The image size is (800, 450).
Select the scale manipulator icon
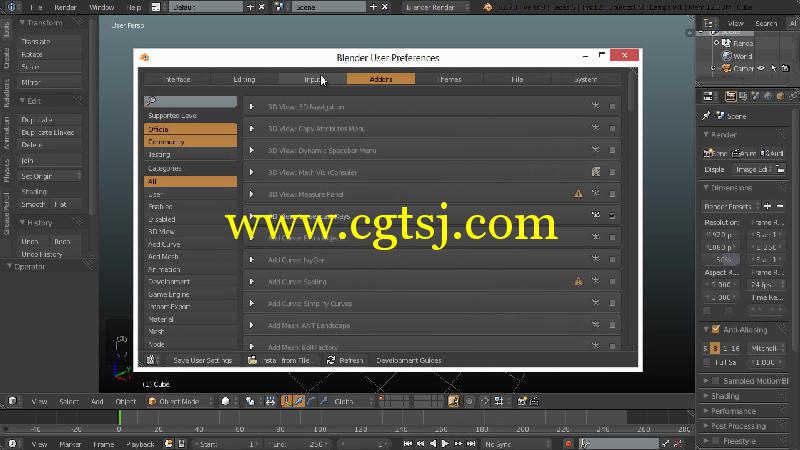pos(323,402)
